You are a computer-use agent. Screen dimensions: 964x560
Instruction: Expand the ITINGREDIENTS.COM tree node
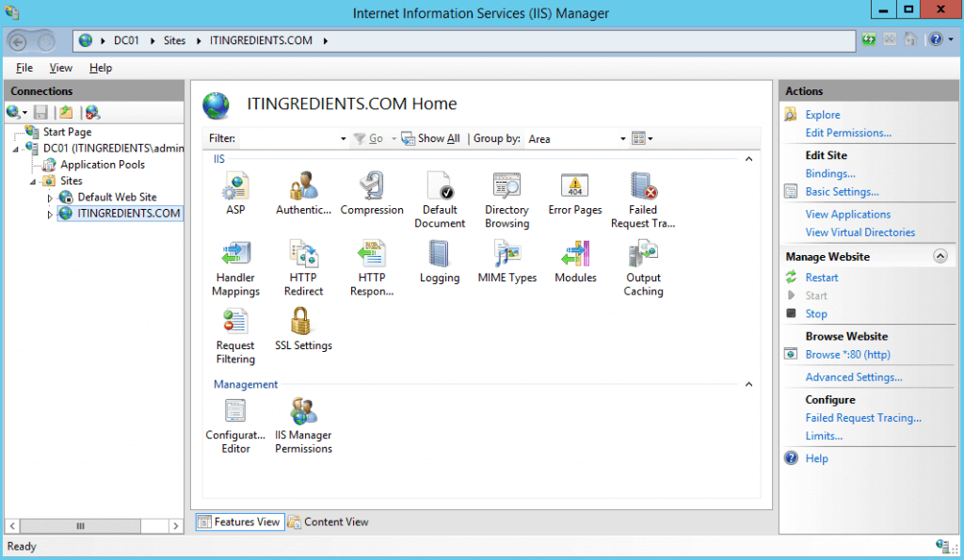click(x=50, y=214)
